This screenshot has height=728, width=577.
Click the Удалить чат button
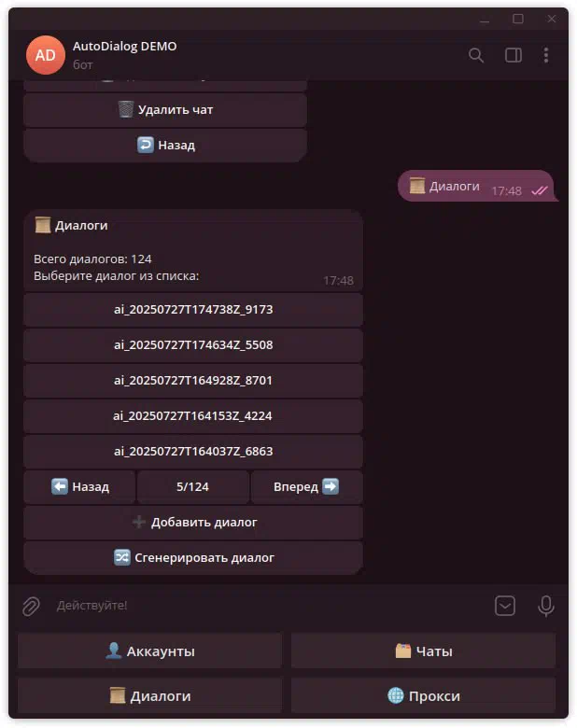165,110
